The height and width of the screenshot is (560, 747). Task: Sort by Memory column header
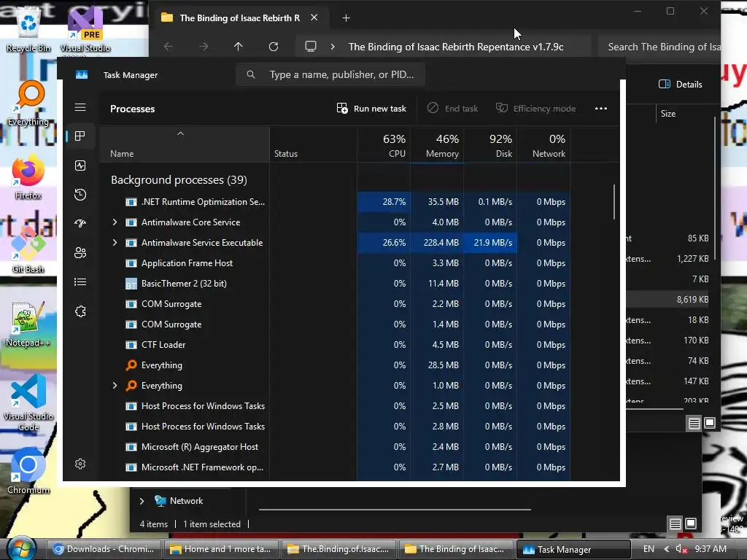pos(437,145)
